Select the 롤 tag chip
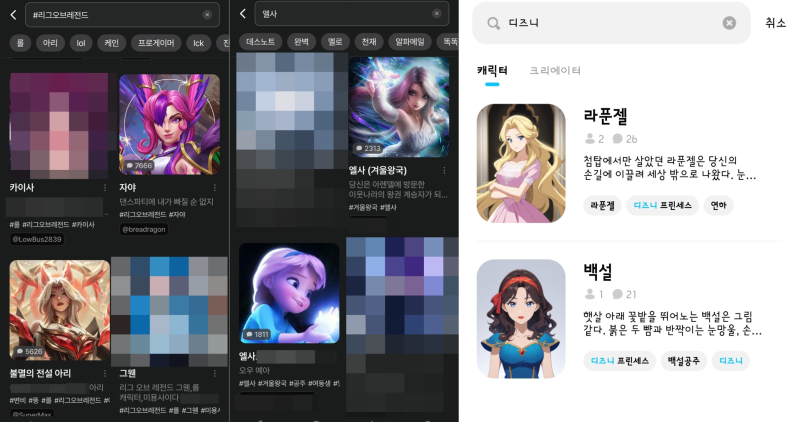 [x=20, y=43]
